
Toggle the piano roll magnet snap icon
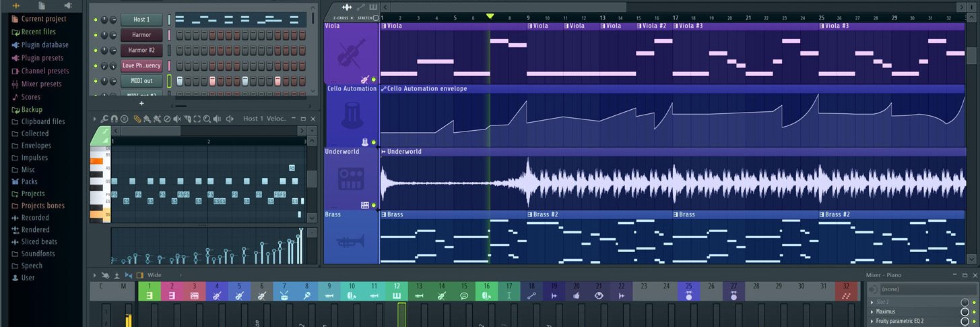coord(114,119)
